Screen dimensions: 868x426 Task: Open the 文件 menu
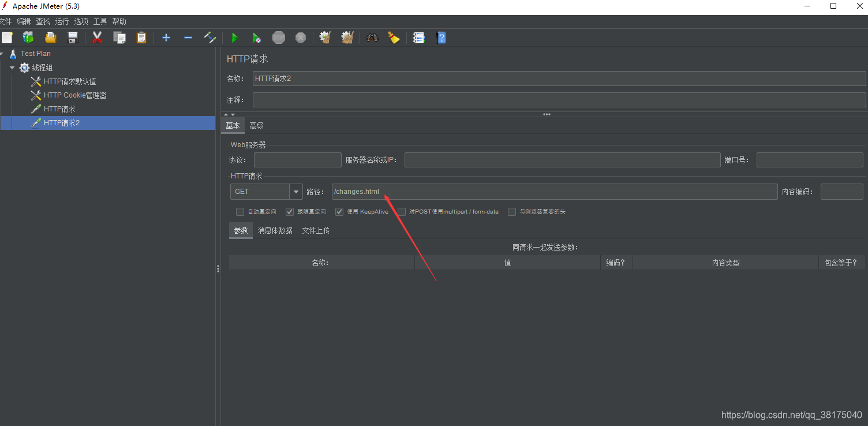tap(6, 21)
